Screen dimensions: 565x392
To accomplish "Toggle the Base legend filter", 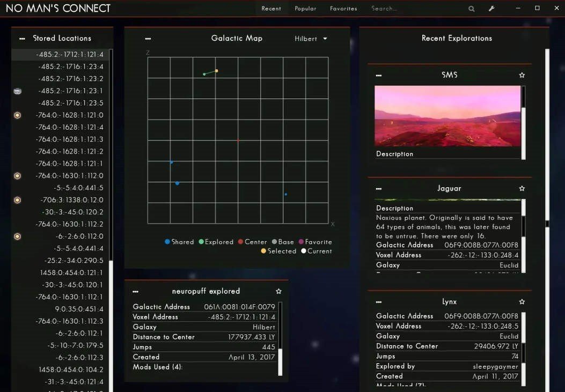I will pos(283,242).
